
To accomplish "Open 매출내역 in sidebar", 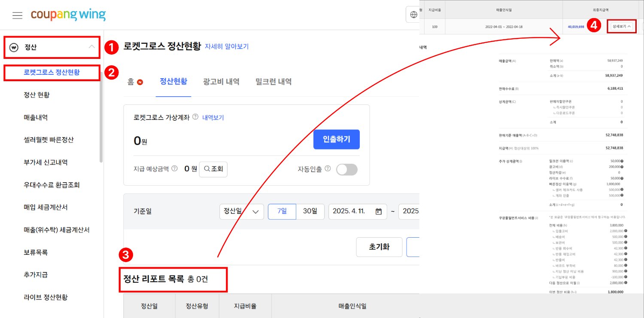I will pos(36,117).
